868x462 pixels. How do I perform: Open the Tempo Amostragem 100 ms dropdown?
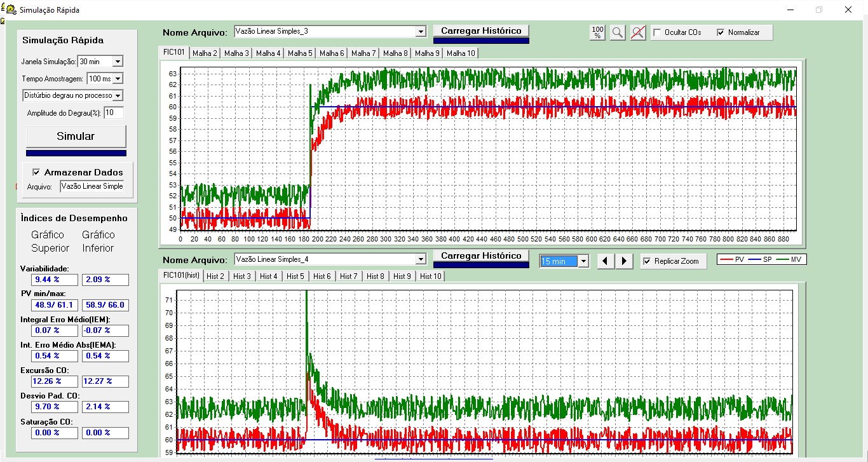[118, 79]
